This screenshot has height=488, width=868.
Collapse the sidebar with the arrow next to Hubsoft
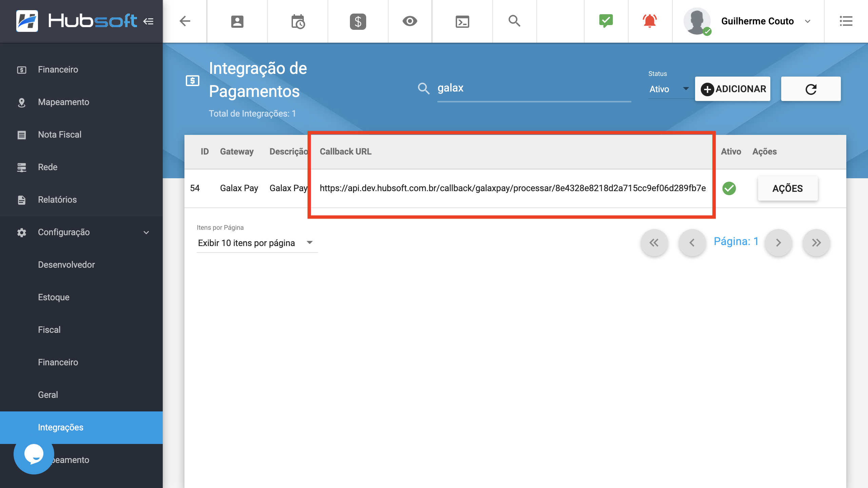[148, 21]
